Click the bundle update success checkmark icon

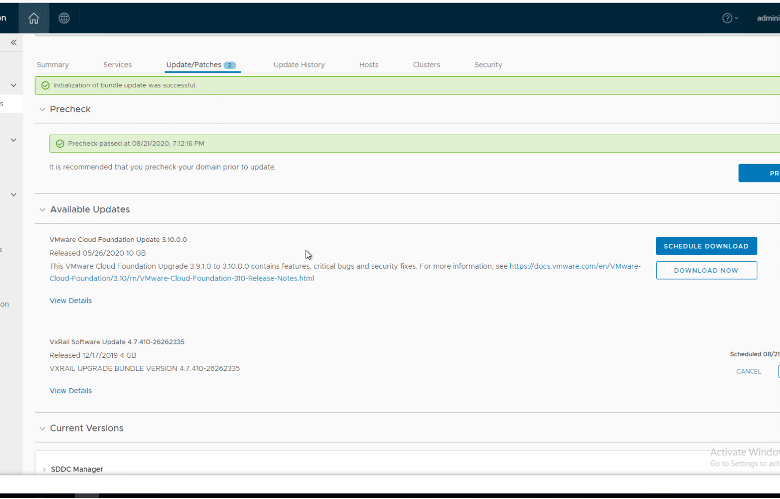point(45,86)
